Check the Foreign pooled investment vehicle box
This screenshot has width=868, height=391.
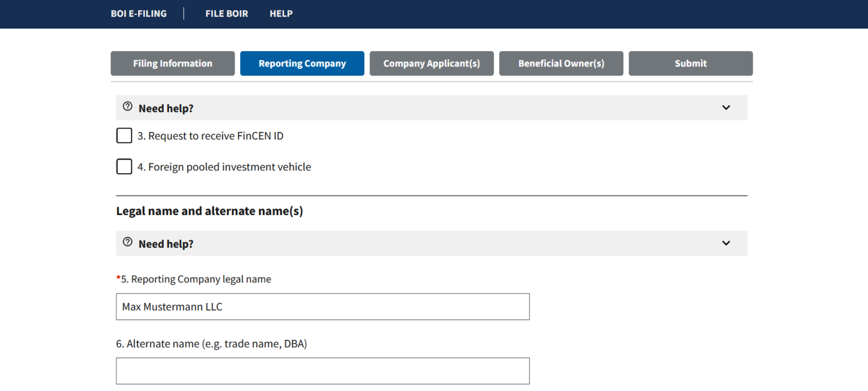click(124, 167)
